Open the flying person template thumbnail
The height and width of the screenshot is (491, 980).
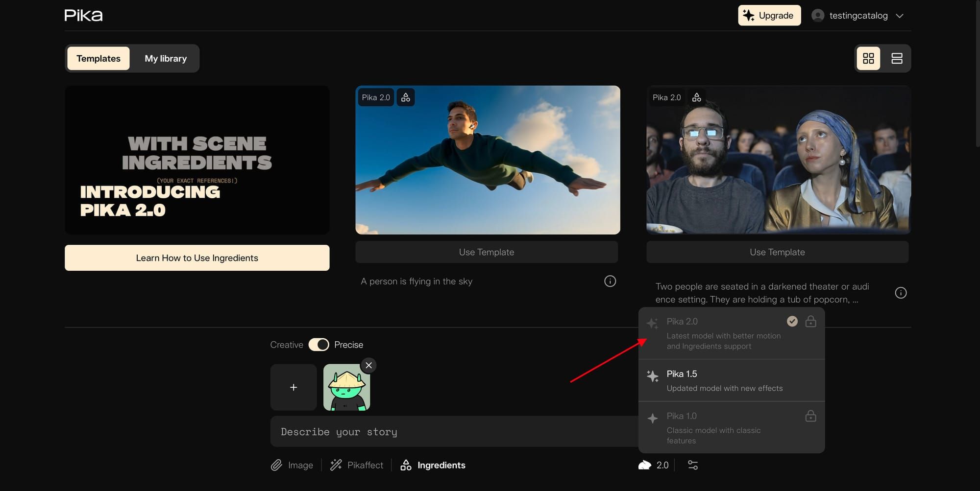[x=488, y=160]
